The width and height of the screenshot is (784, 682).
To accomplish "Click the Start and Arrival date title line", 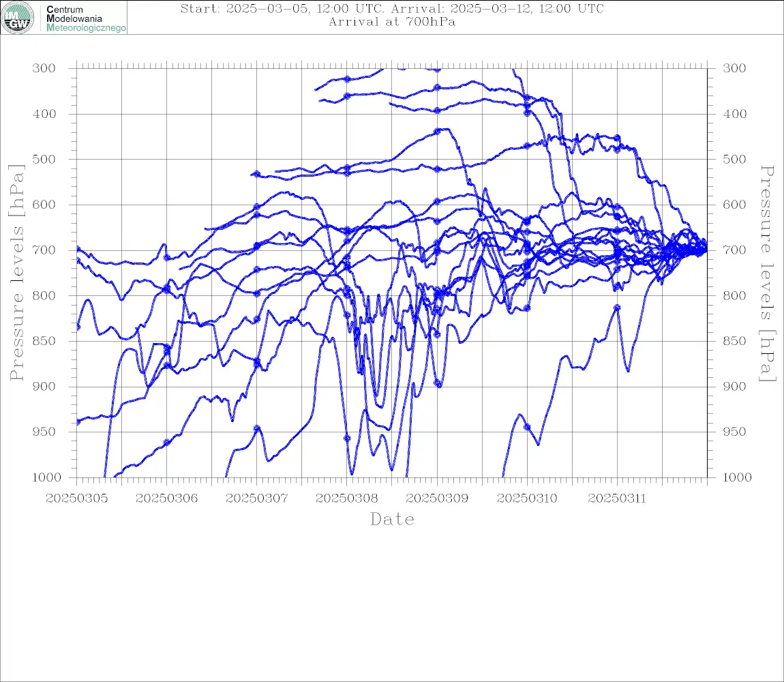I will pos(392,8).
